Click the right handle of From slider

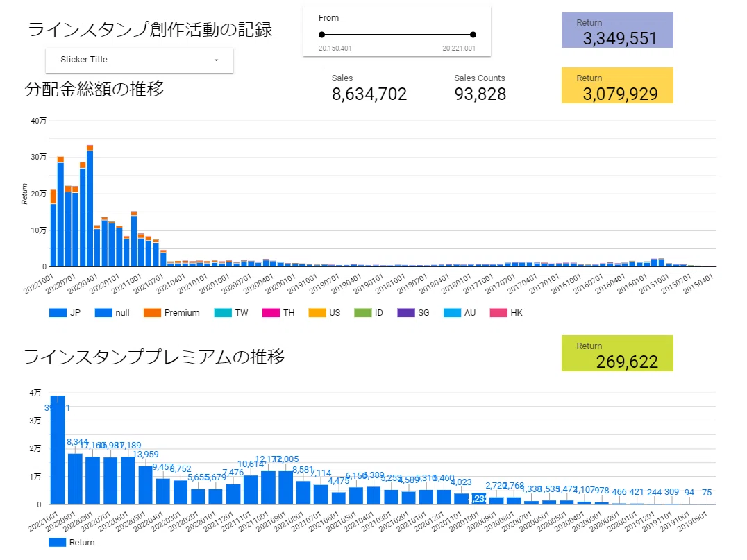click(x=473, y=35)
